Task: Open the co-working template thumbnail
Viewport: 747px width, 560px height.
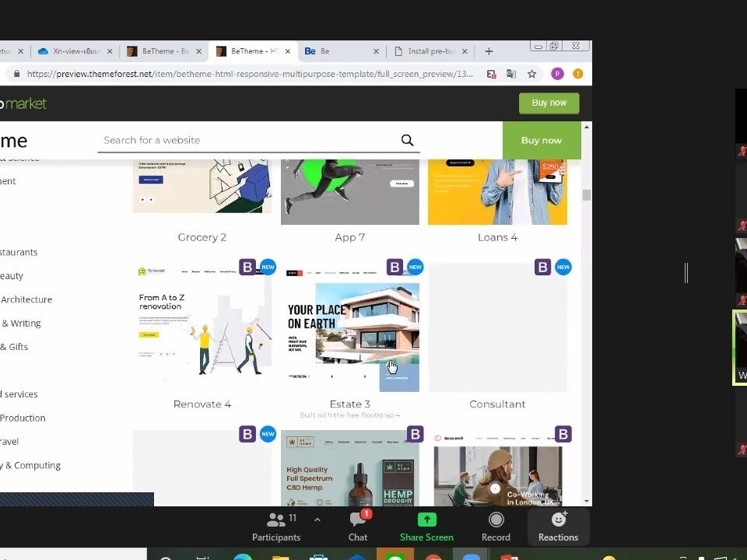Action: point(497,468)
